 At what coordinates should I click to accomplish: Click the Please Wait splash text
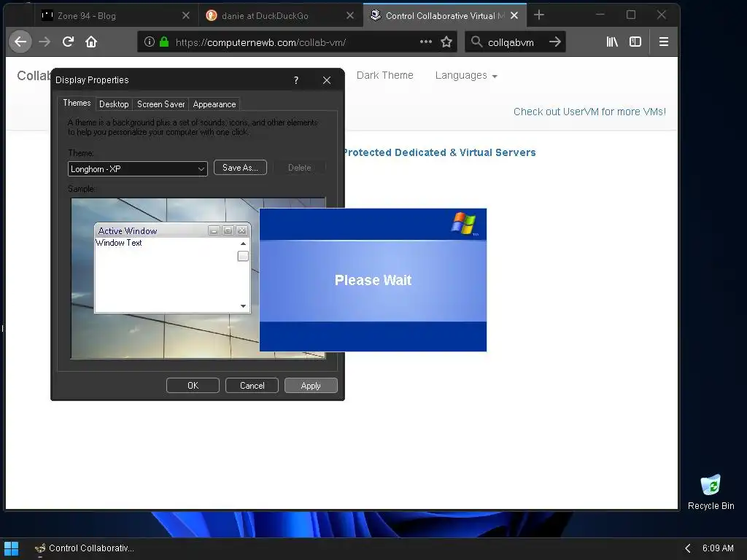pos(373,280)
